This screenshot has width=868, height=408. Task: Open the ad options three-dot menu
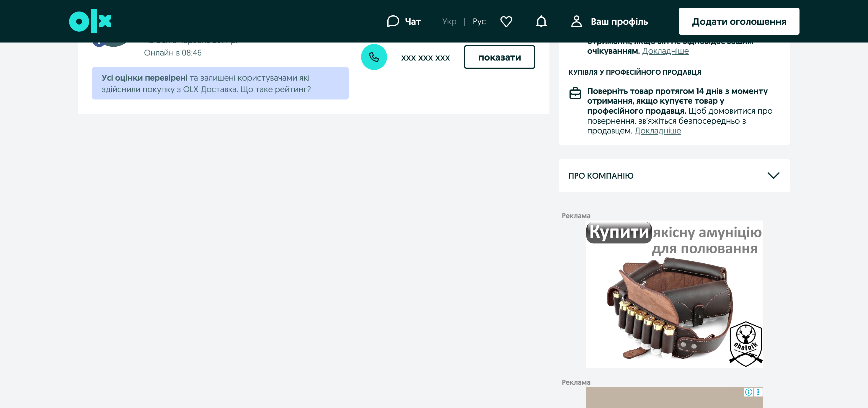[758, 392]
